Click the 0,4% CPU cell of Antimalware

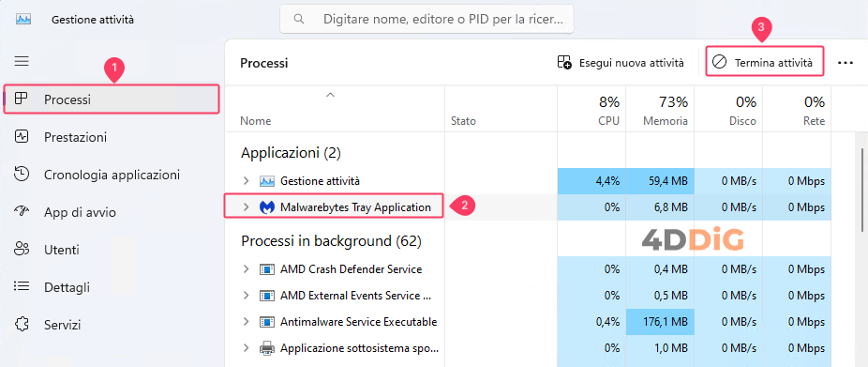coord(591,322)
